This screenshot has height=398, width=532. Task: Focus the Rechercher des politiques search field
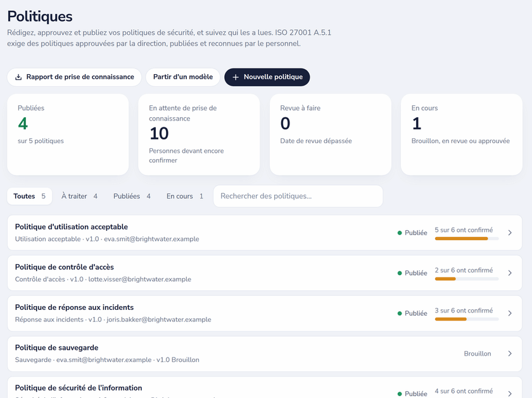298,196
